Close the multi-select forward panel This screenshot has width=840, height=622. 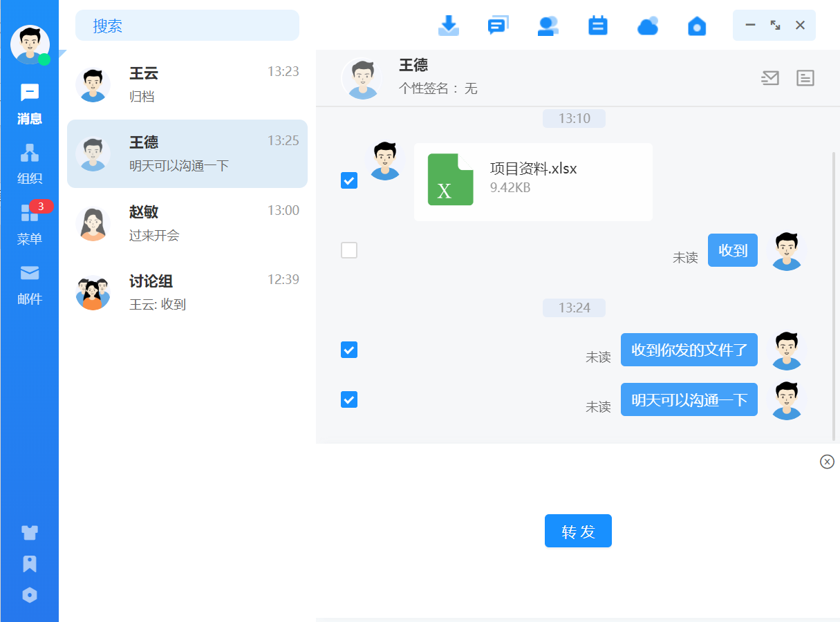[x=827, y=462]
